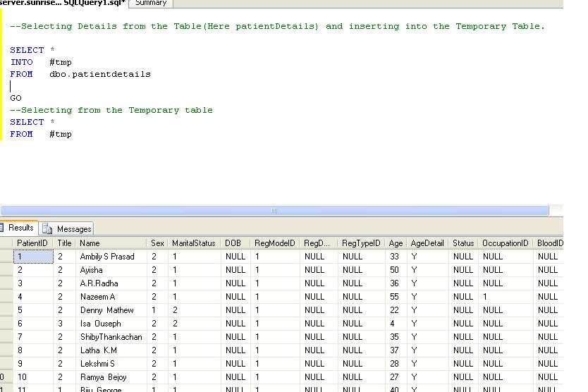Click the Messages tab icon
The width and height of the screenshot is (588, 392).
click(47, 228)
